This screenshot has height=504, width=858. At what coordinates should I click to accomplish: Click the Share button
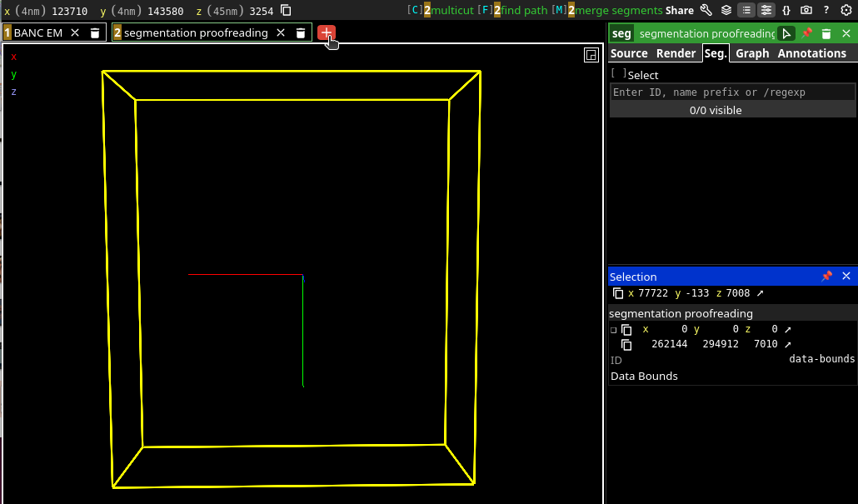pyautogui.click(x=680, y=10)
